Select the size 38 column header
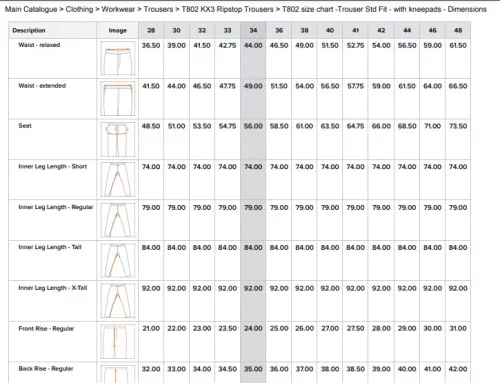The image size is (500, 383). pyautogui.click(x=304, y=30)
